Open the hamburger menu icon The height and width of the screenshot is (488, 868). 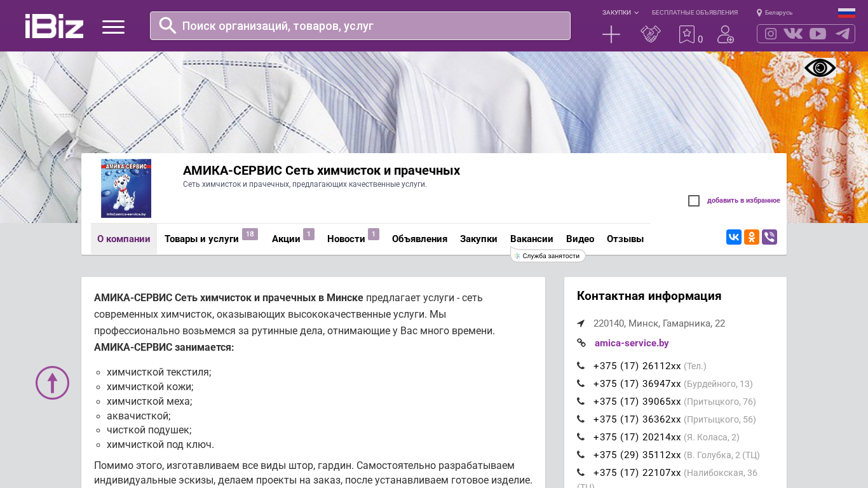[113, 27]
